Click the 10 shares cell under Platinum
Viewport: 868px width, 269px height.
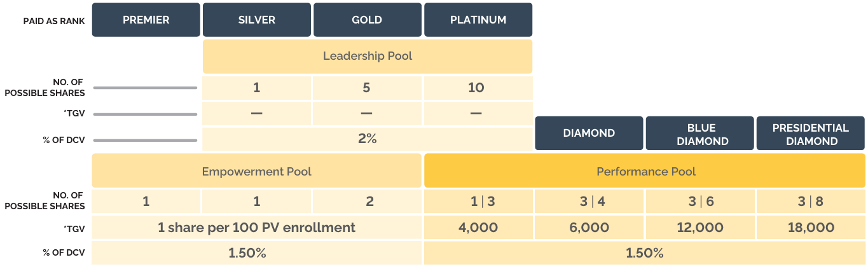[477, 88]
